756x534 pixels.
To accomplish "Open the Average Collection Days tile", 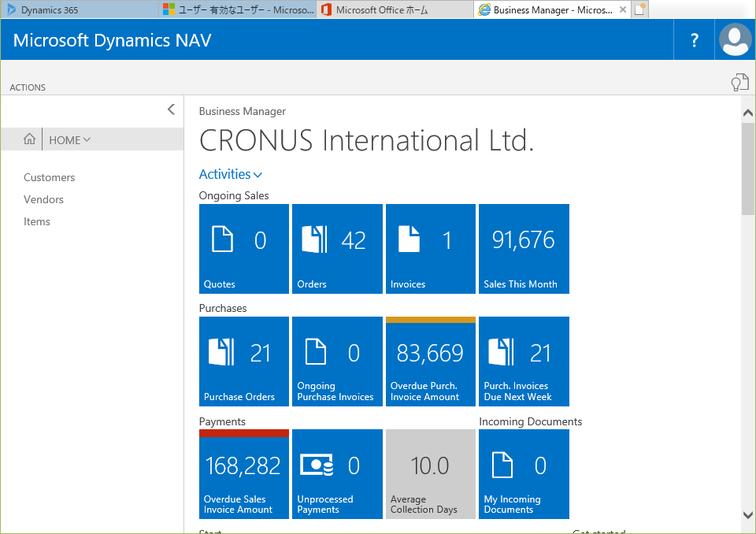I will [x=431, y=474].
